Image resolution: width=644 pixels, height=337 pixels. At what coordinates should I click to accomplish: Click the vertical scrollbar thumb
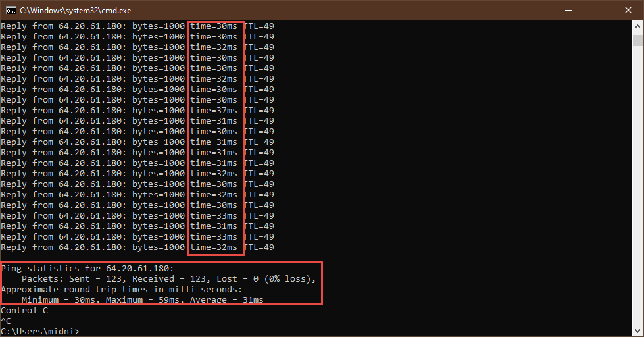pos(637,41)
